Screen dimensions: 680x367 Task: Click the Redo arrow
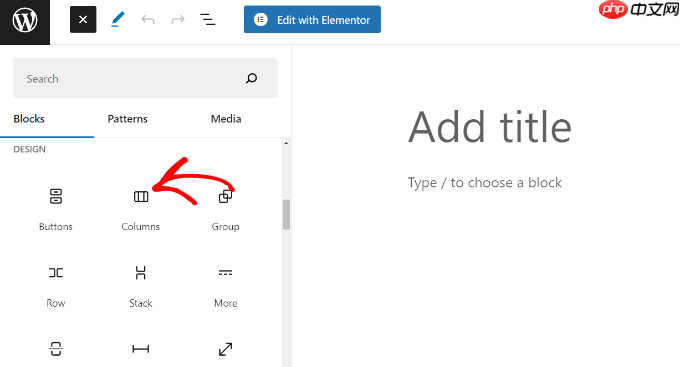(x=178, y=20)
